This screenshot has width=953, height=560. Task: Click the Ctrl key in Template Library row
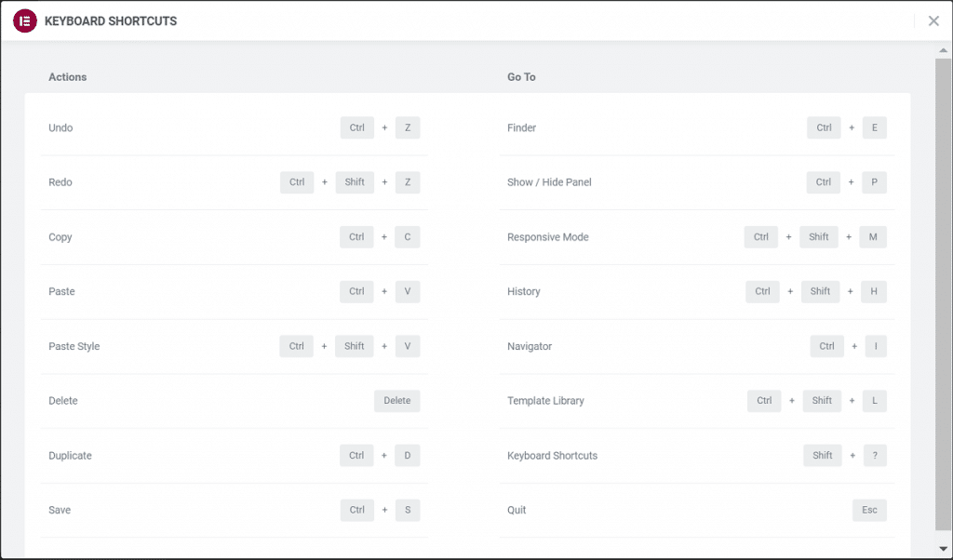pyautogui.click(x=765, y=401)
